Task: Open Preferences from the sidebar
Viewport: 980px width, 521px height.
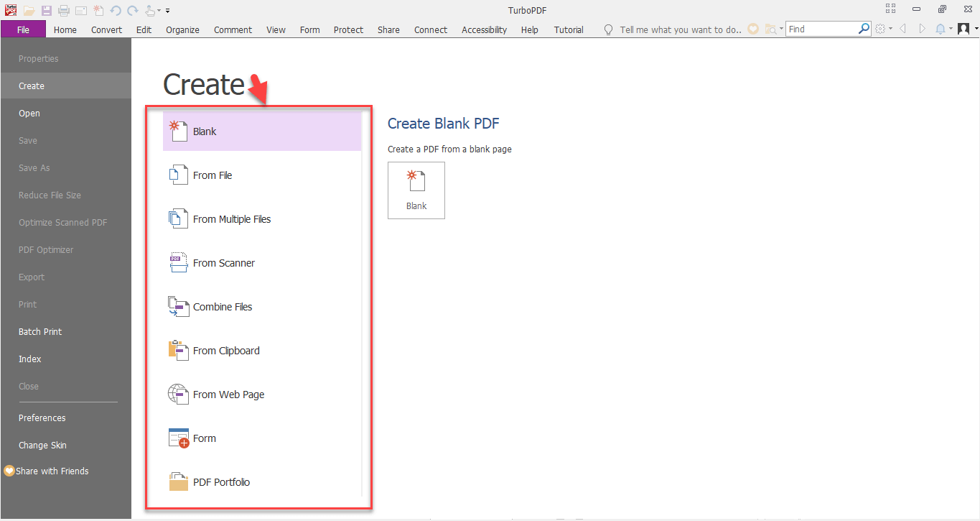Action: 42,418
